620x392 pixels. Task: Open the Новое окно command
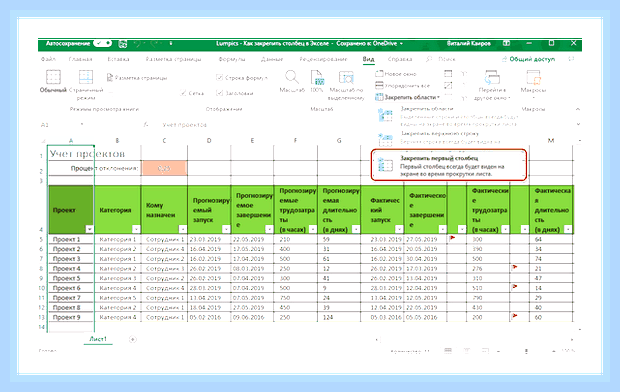pos(396,74)
